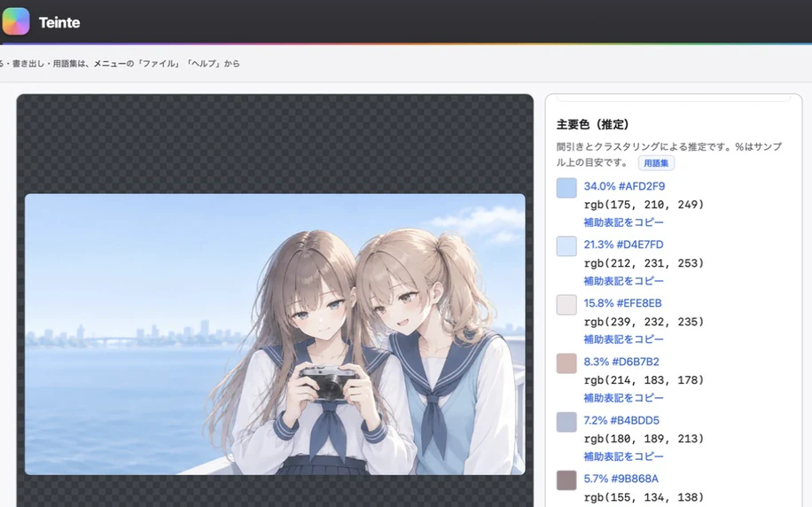
Task: Select the #AFD2F9 light blue swatch
Action: coord(566,188)
